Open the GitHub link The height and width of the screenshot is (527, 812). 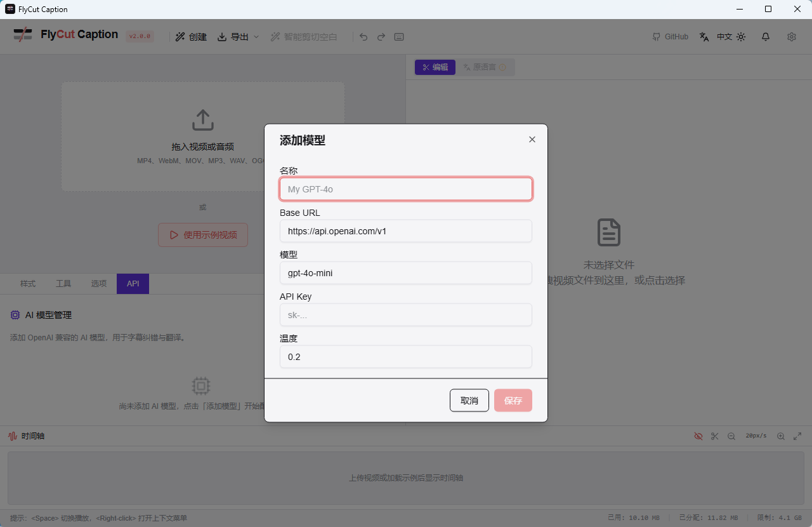point(671,37)
